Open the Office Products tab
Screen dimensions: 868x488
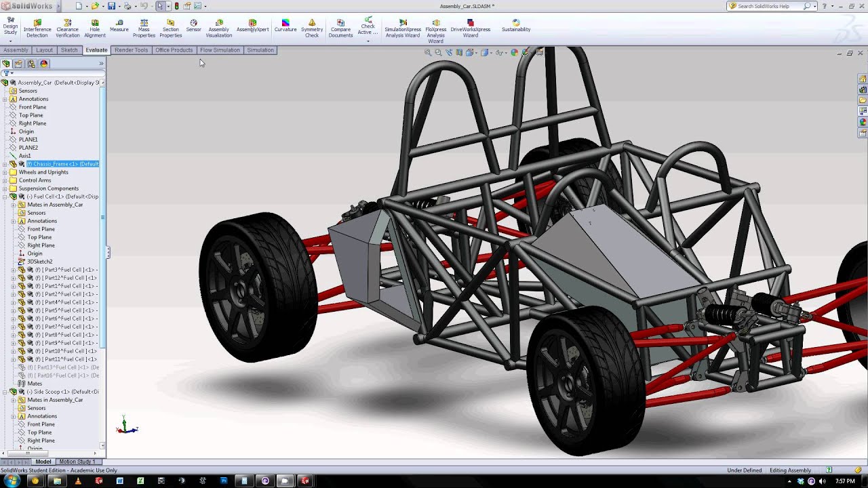pyautogui.click(x=174, y=50)
